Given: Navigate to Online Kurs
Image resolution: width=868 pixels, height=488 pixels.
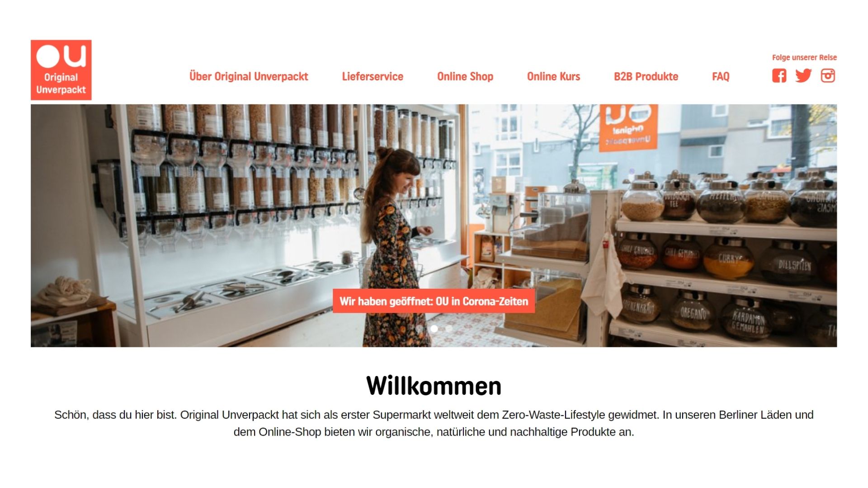Looking at the screenshot, I should click(553, 76).
